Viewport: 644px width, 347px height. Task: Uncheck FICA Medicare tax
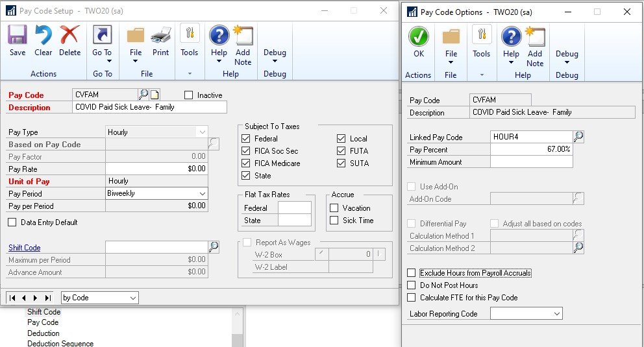point(245,163)
